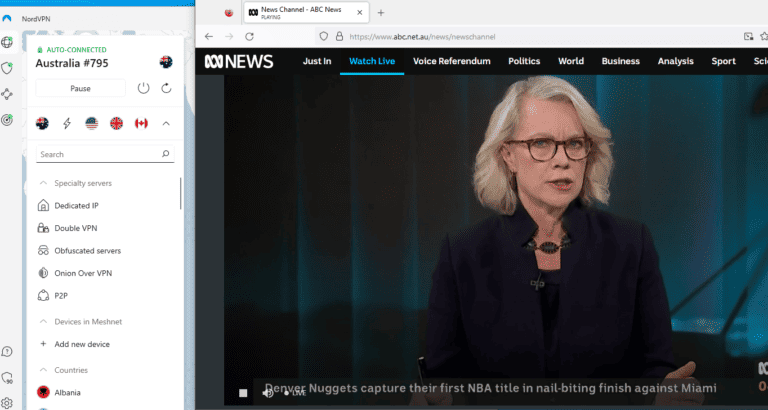
Task: Click the Obfuscated servers car icon
Action: tap(44, 250)
